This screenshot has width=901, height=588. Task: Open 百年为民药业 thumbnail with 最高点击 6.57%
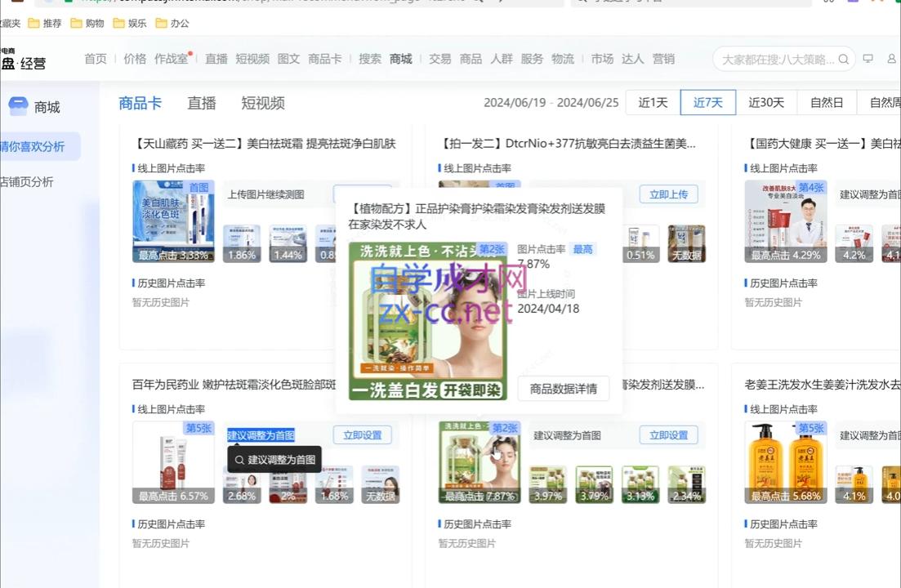tap(173, 462)
